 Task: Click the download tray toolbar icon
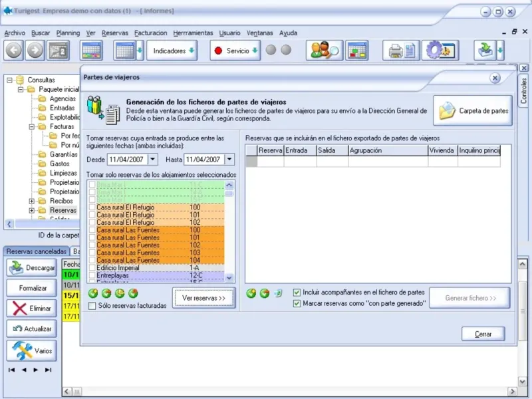[485, 51]
